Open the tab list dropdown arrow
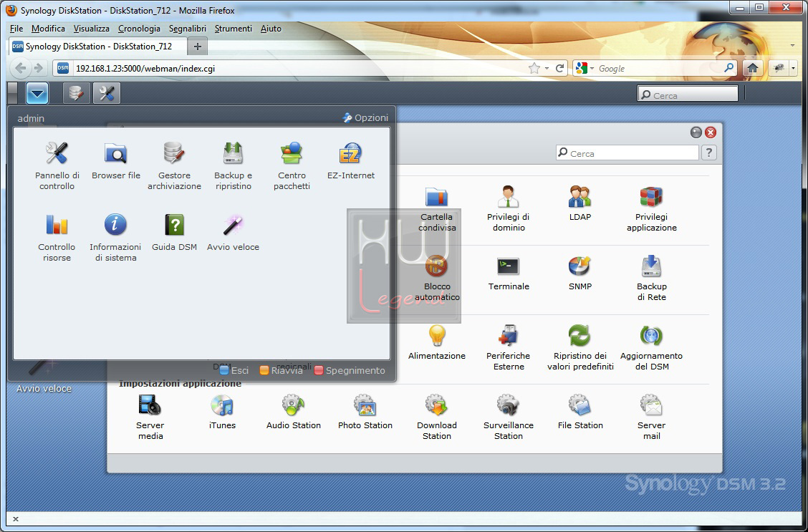 792,46
